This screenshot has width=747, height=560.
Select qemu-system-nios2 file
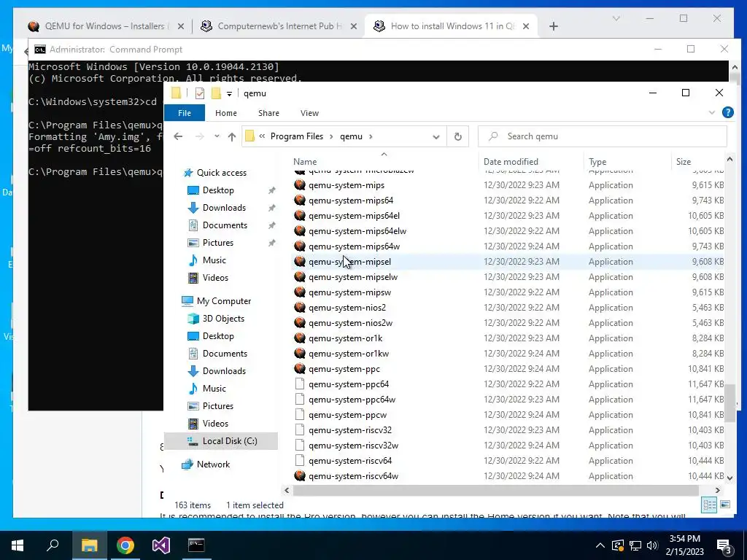[347, 308]
